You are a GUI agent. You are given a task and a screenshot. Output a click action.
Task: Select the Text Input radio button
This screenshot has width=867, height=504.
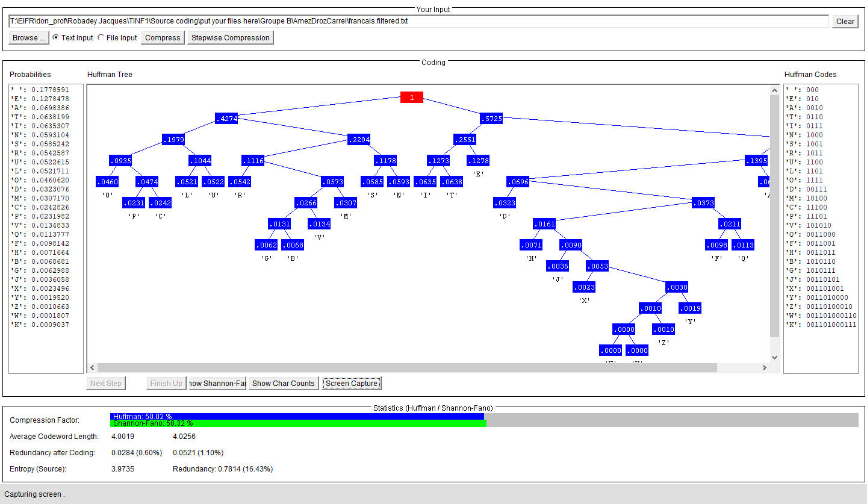click(56, 38)
